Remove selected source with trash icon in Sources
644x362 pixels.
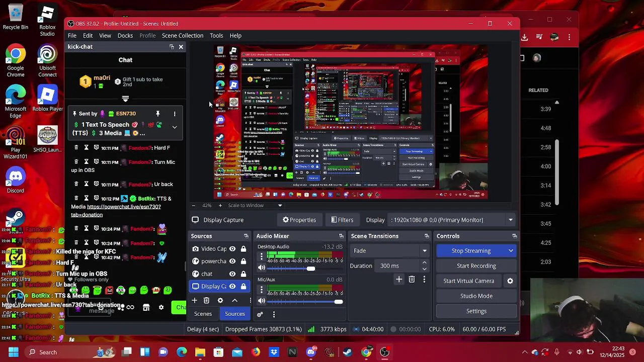click(x=206, y=300)
